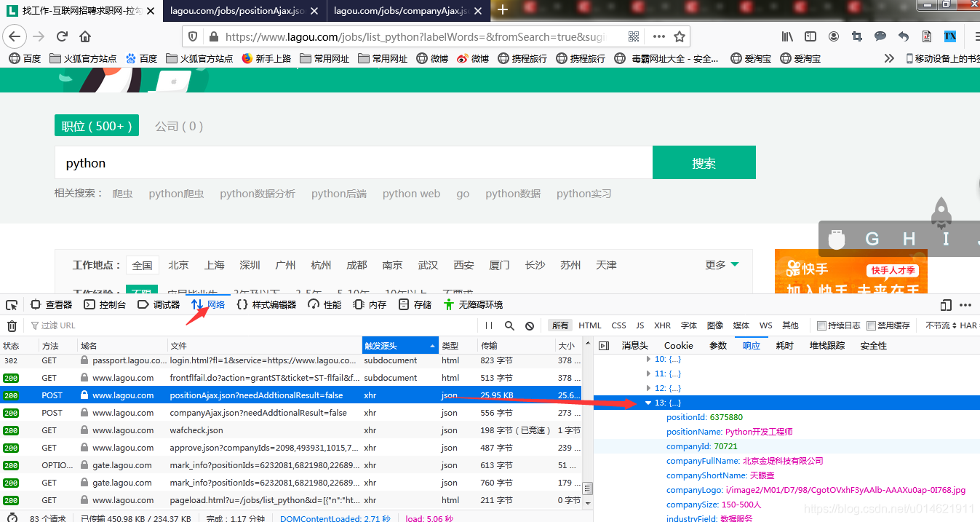Show more bookmarks chevron

889,58
